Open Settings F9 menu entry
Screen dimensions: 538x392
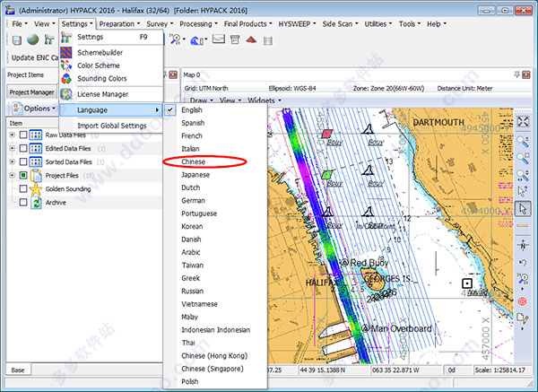click(111, 37)
